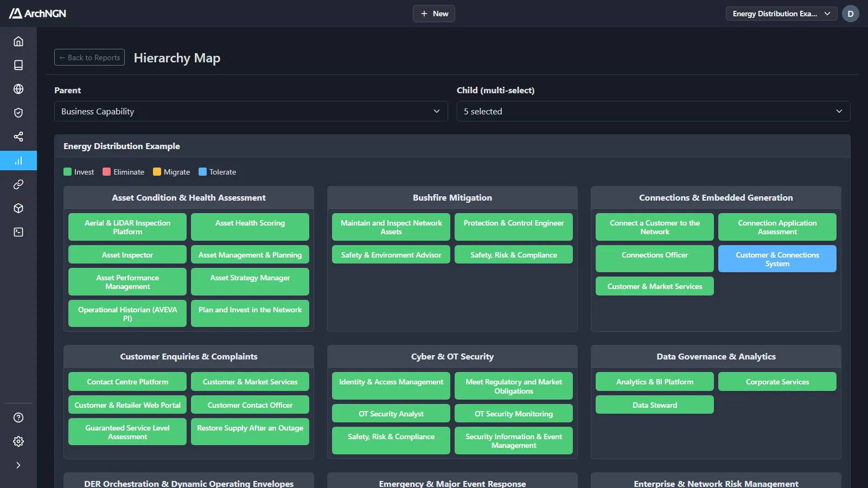Open the Asset Inspector tile
The width and height of the screenshot is (868, 488).
point(127,255)
